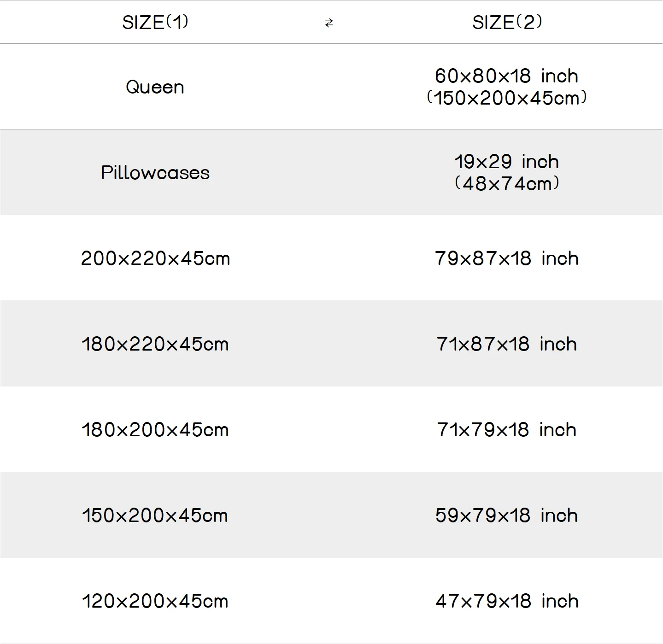The width and height of the screenshot is (663, 644).
Task: Select the 59x79x18 inch value
Action: click(506, 515)
